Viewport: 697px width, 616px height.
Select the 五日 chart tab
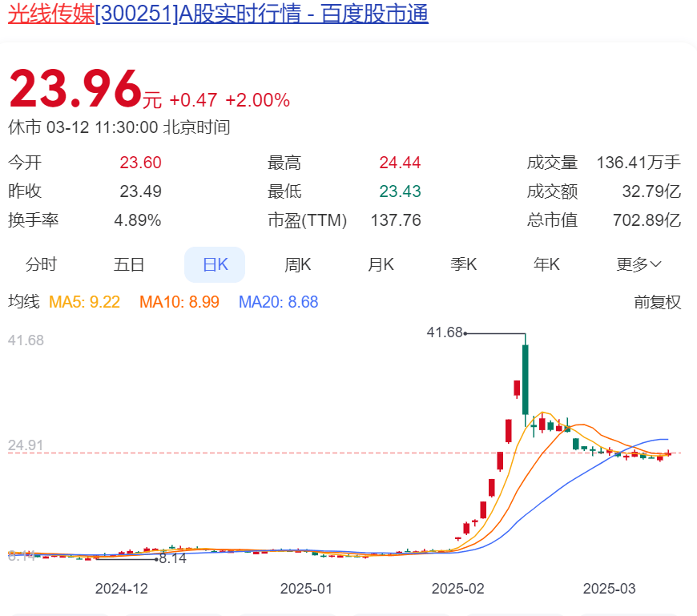pos(129,264)
